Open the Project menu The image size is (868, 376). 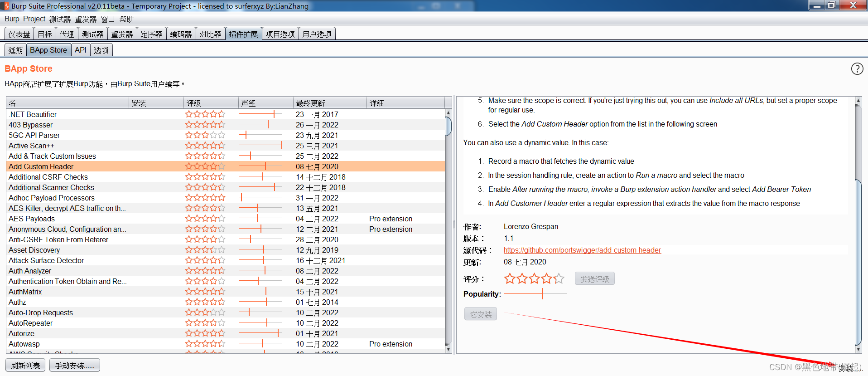(x=34, y=19)
